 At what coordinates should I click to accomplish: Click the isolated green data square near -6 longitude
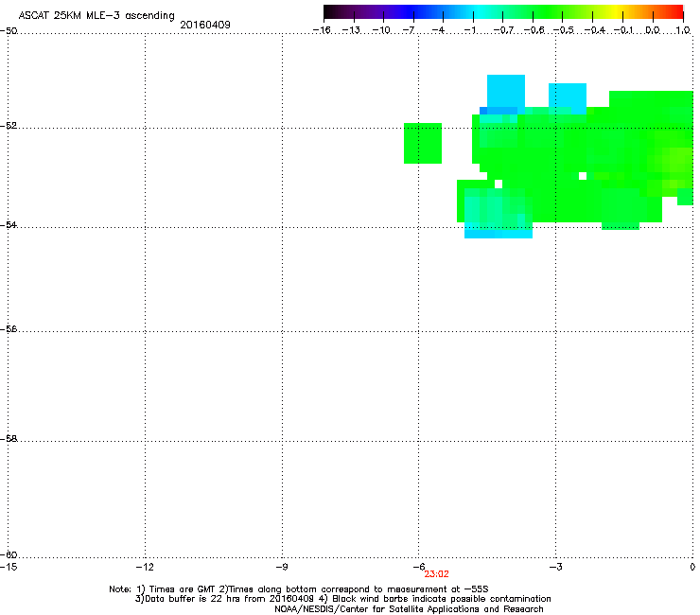click(423, 144)
